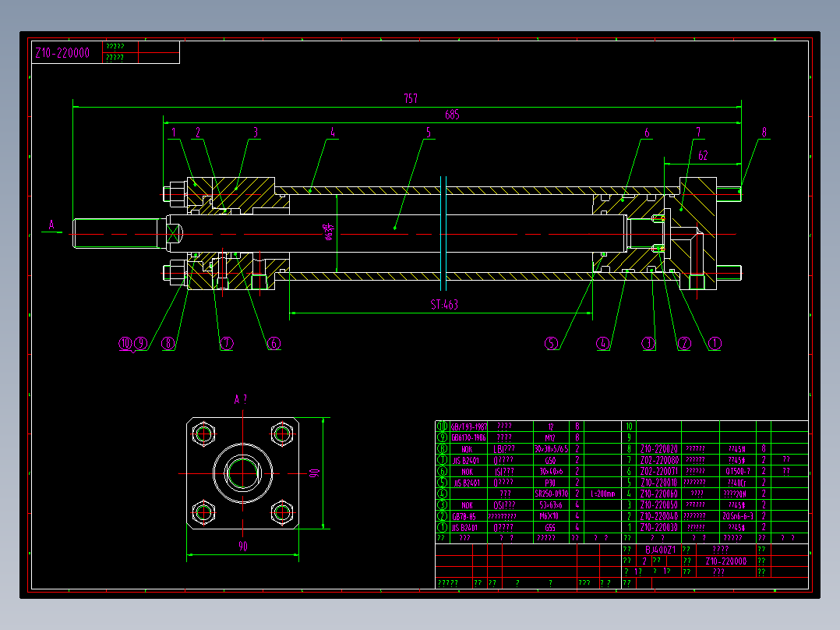Click the GB6170-1986 standard cell
This screenshot has height=630, width=840.
[469, 437]
